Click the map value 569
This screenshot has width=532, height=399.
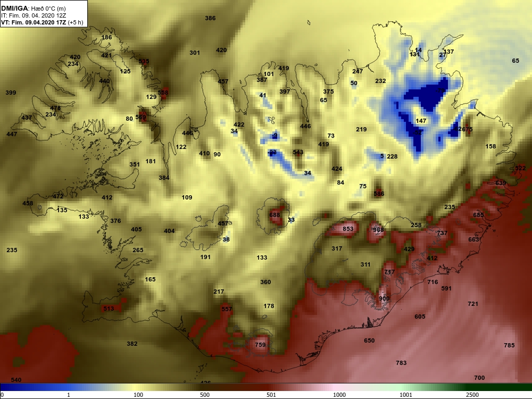pyautogui.click(x=140, y=118)
